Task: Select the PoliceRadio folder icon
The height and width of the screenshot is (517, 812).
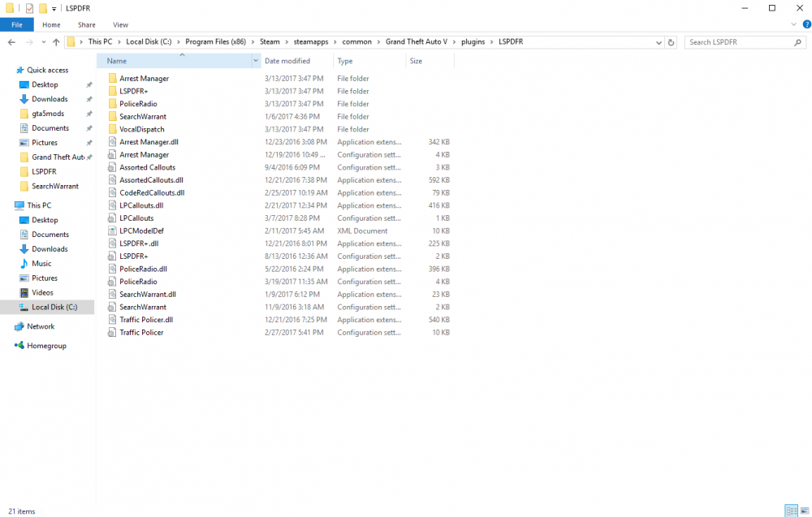Action: [x=112, y=104]
